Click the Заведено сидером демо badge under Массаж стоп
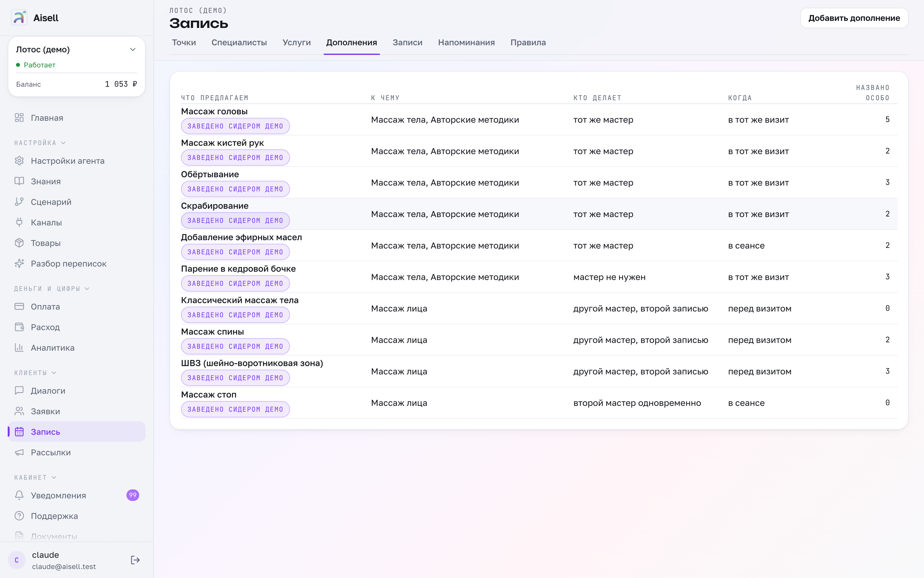Screen dimensions: 924x578 [x=235, y=409]
